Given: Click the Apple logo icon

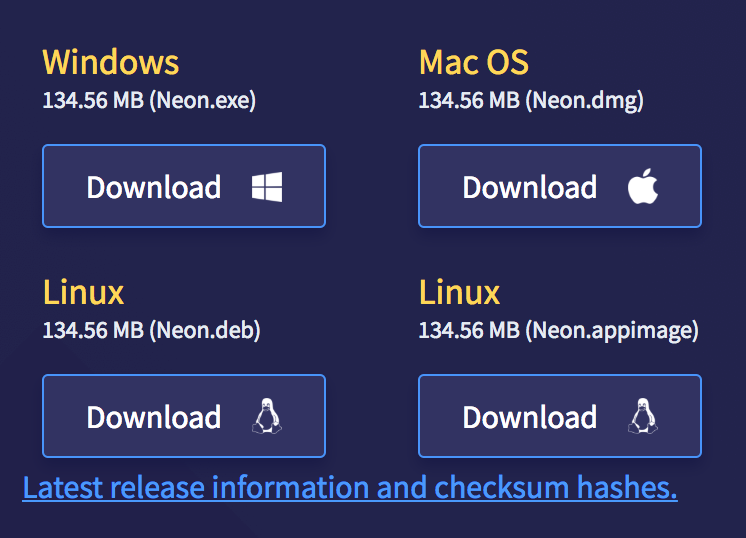Looking at the screenshot, I should 643,186.
